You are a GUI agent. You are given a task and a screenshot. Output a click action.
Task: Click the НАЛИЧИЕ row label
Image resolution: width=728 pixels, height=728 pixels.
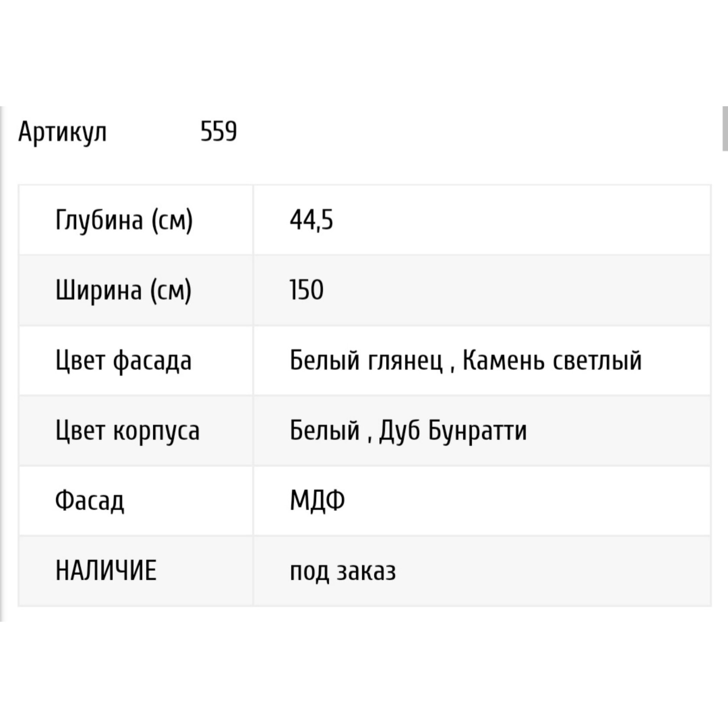[106, 571]
